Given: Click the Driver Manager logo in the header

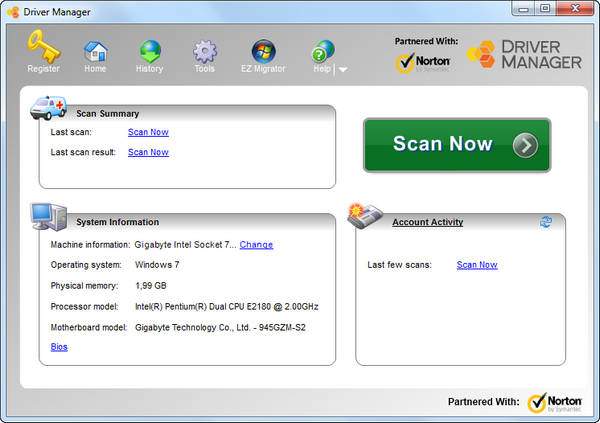Looking at the screenshot, I should pyautogui.click(x=525, y=54).
